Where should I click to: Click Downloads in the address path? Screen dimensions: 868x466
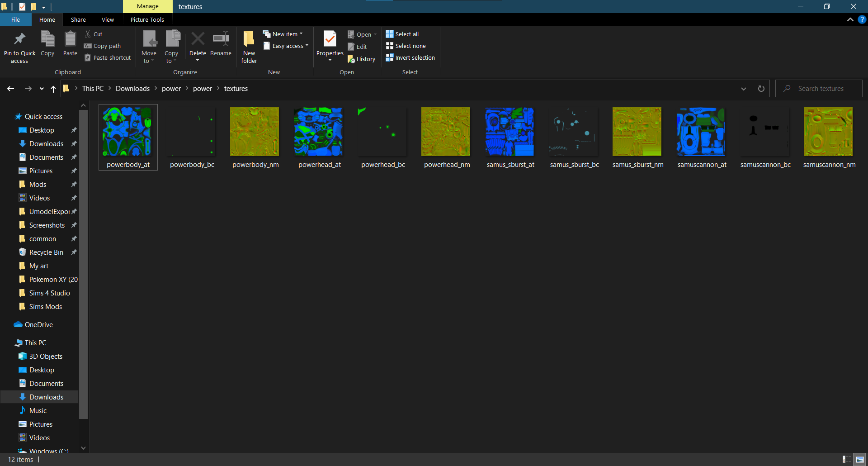click(132, 89)
